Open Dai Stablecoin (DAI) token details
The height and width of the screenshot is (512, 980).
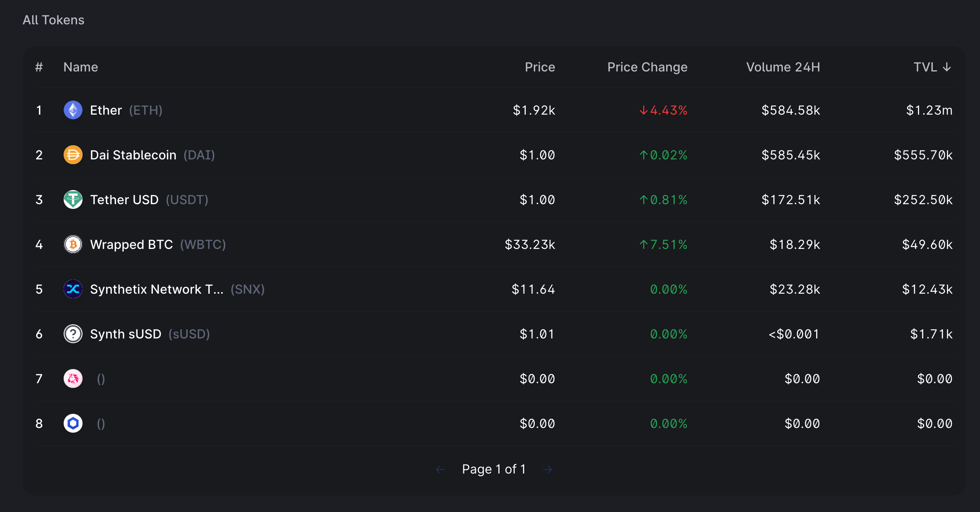click(x=152, y=155)
